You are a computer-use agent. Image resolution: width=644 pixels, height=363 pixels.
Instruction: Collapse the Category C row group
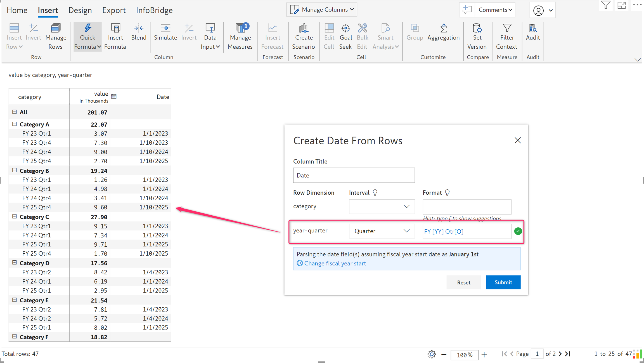(15, 216)
